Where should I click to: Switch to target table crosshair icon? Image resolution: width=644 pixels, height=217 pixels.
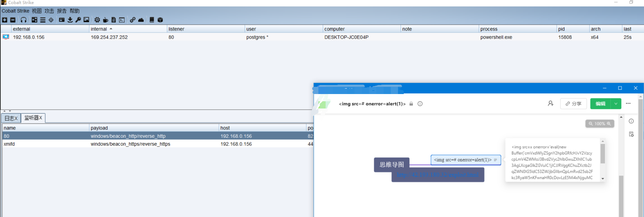pos(51,20)
